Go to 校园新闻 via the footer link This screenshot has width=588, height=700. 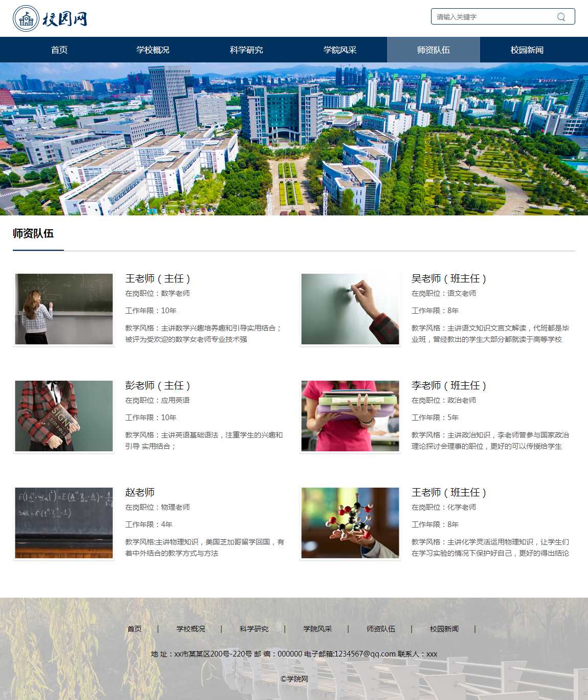coord(444,629)
